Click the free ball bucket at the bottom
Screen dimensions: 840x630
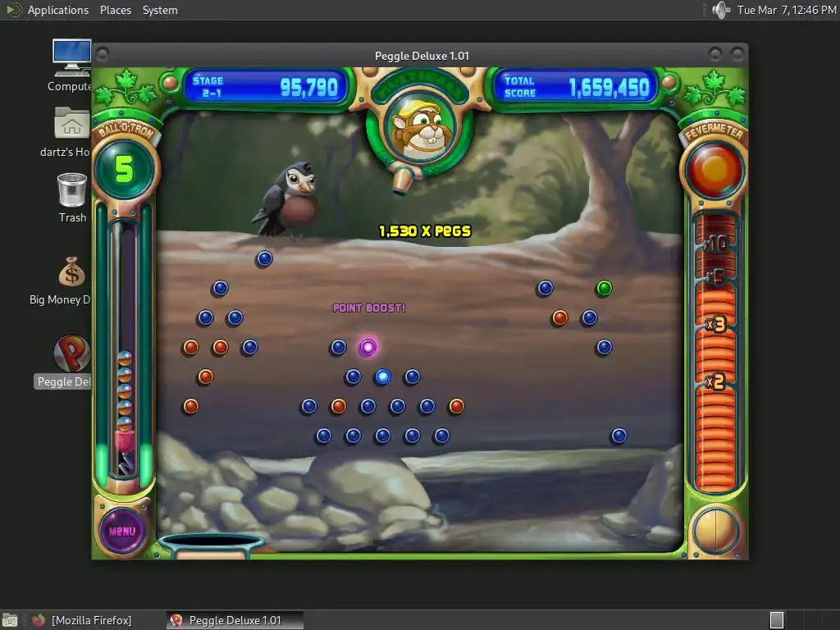(x=212, y=546)
